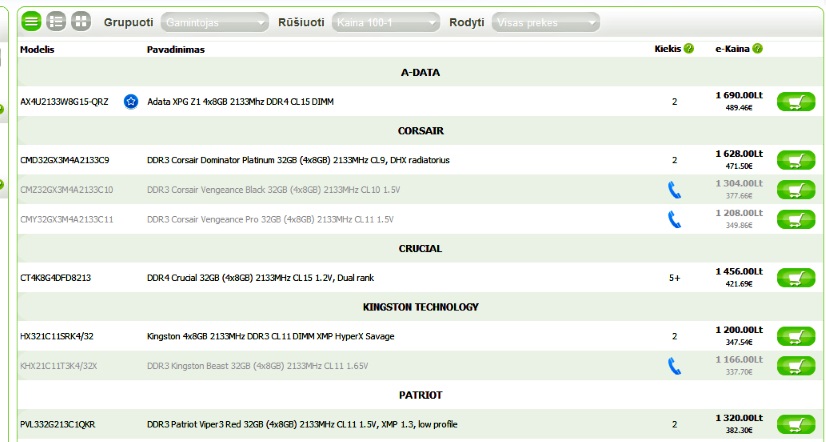The height and width of the screenshot is (442, 826).
Task: Add Kingston Beast 32GB to cart
Action: pyautogui.click(x=795, y=366)
